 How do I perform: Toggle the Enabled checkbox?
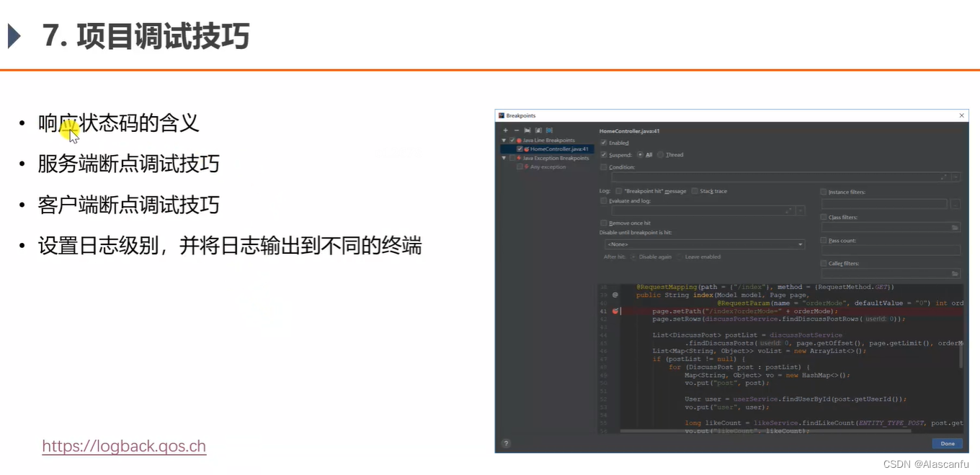pos(603,143)
